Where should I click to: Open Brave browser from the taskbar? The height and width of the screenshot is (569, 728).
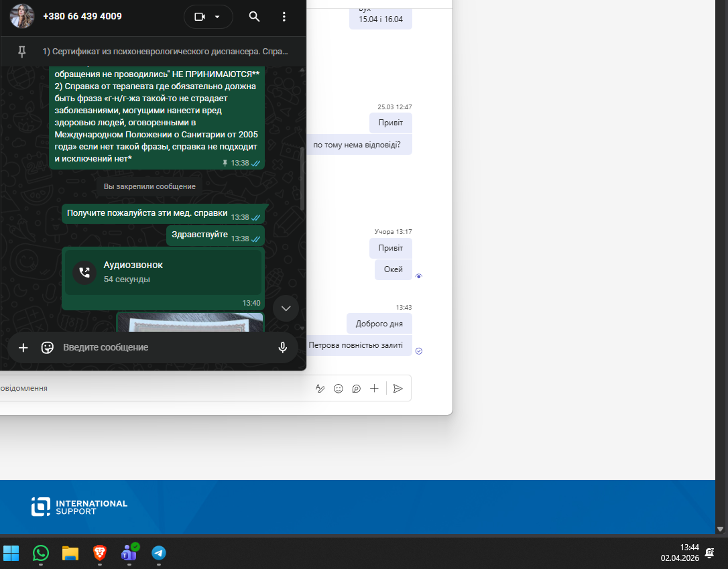pos(100,553)
